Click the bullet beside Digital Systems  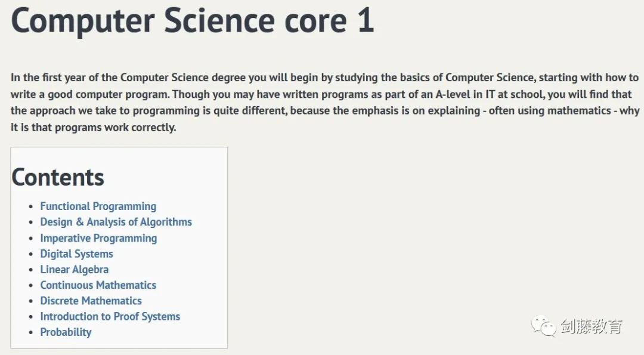(x=31, y=254)
